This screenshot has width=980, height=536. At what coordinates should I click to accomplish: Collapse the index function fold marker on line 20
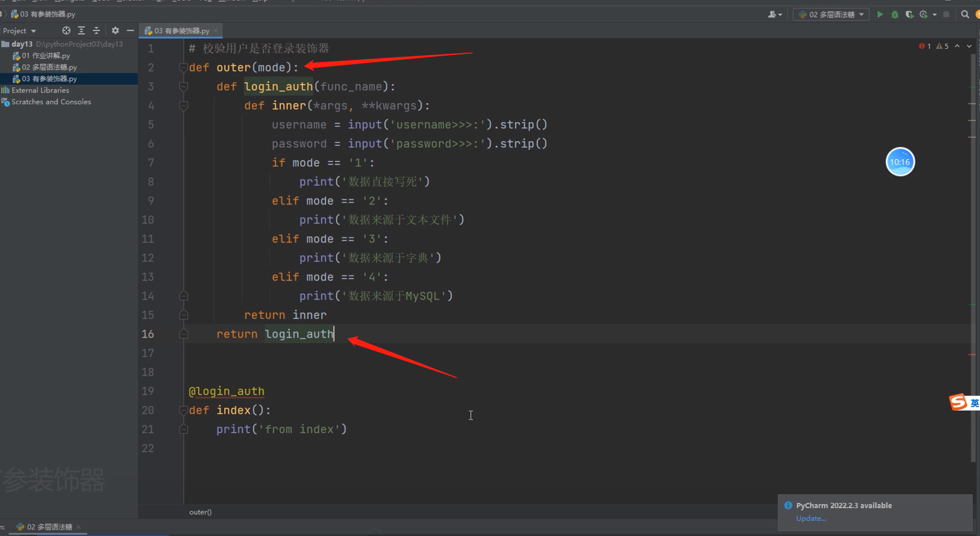point(184,410)
